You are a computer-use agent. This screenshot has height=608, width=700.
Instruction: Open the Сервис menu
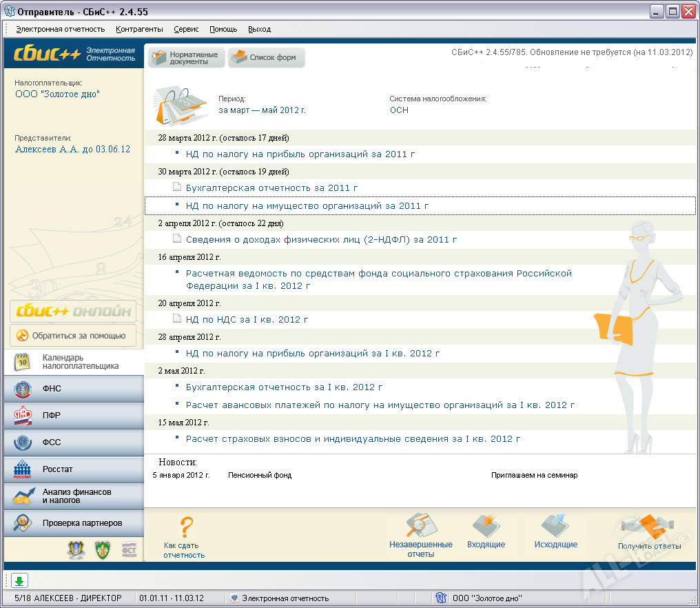click(186, 29)
